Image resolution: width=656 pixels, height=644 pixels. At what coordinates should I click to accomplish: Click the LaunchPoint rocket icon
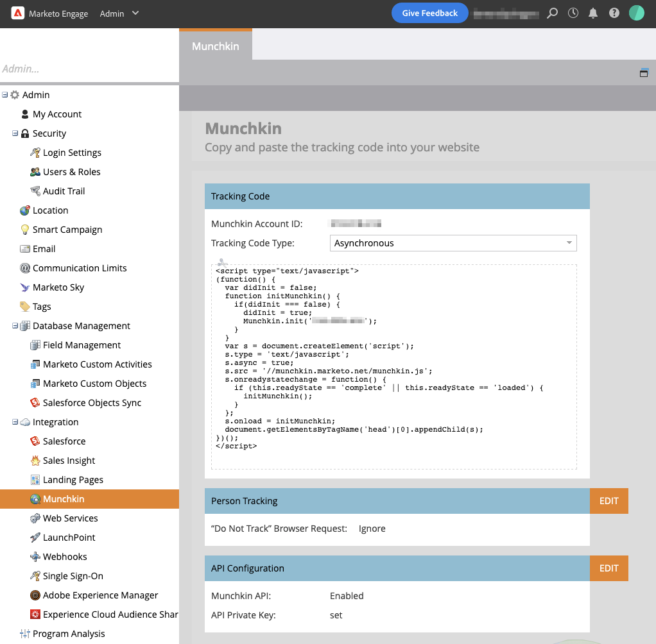(35, 538)
